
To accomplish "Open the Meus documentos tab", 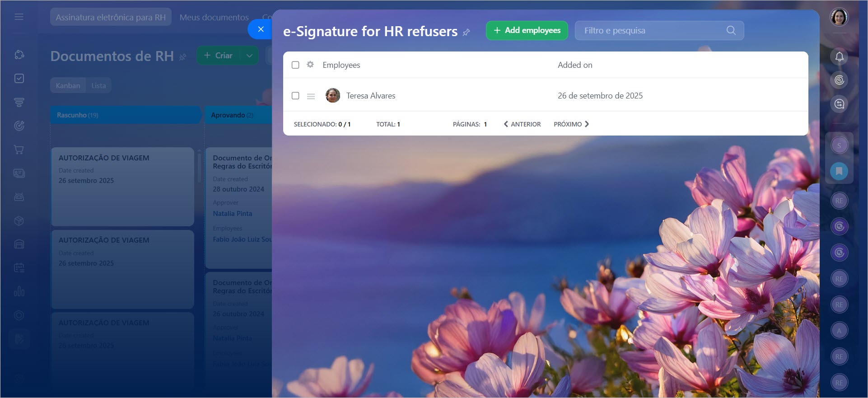I will [x=214, y=17].
